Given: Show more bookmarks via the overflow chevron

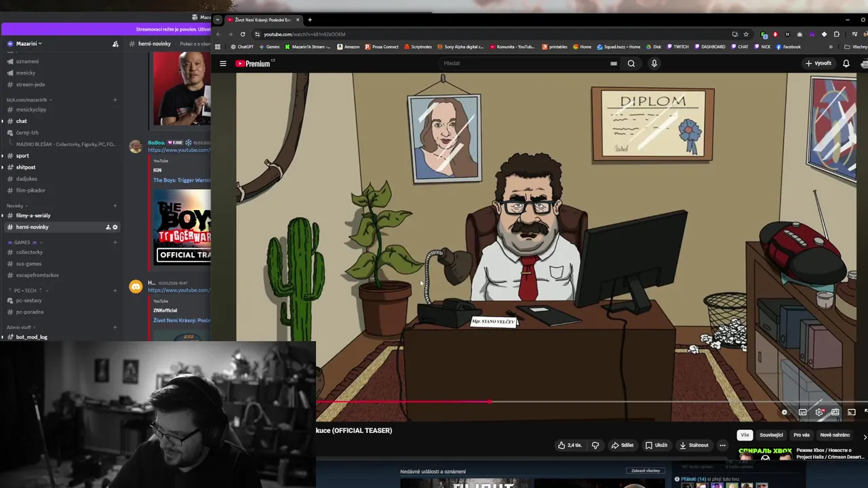Looking at the screenshot, I should pos(831,47).
